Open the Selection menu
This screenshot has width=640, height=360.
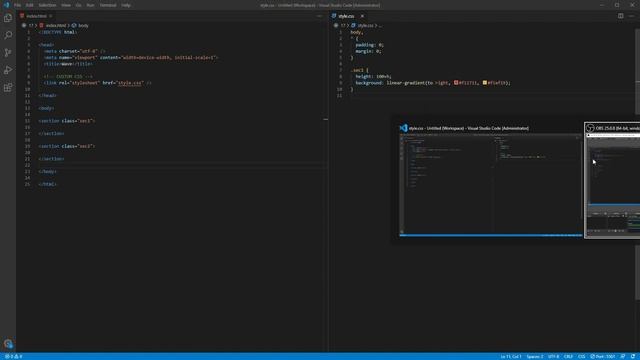(47, 5)
